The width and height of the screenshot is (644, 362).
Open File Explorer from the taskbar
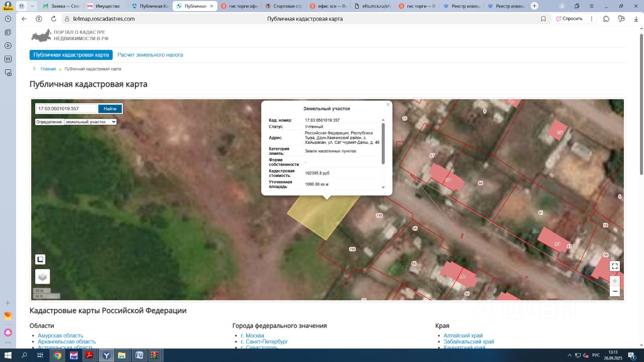122,355
